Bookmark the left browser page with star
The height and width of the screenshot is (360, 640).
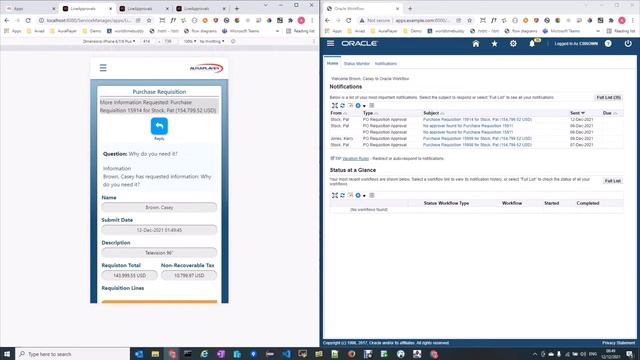[149, 20]
